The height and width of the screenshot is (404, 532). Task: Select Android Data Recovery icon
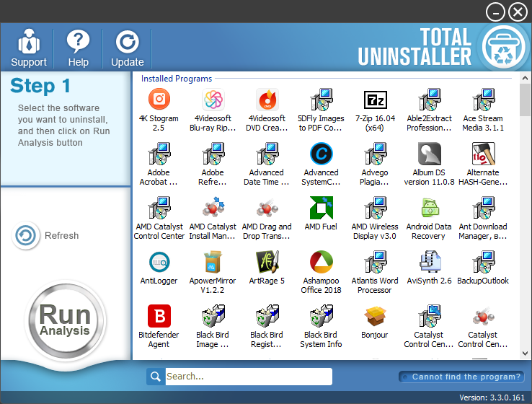pos(429,208)
